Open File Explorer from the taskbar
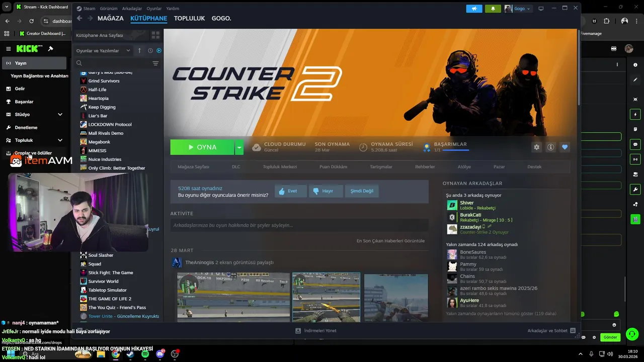Image resolution: width=644 pixels, height=362 pixels. [x=101, y=354]
